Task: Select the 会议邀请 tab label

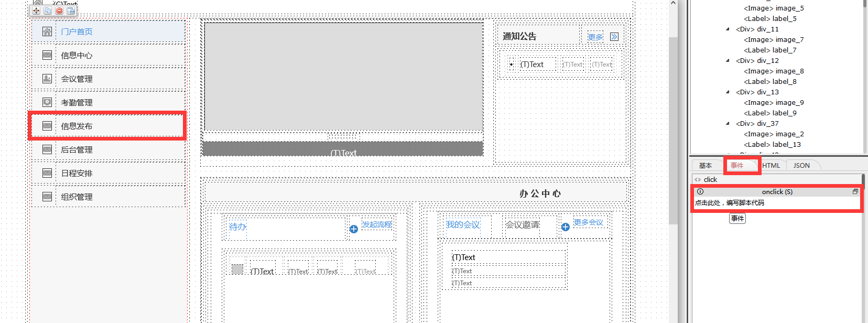Action: pyautogui.click(x=522, y=224)
